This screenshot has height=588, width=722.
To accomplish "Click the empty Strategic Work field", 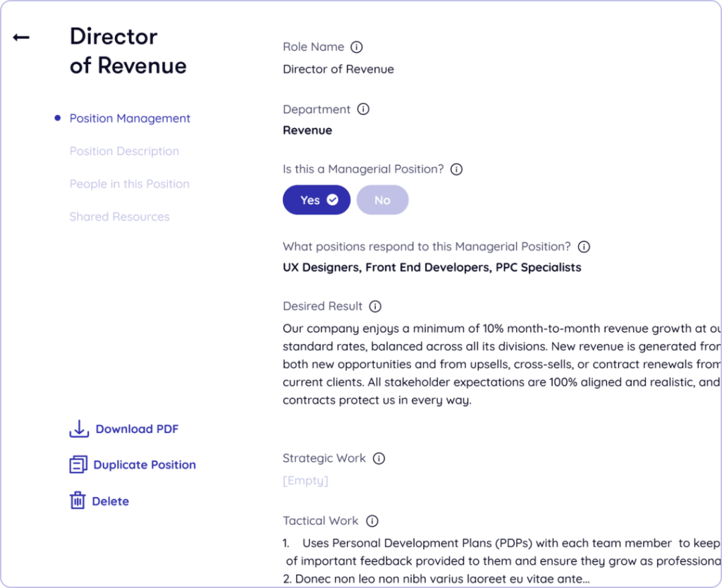I will pyautogui.click(x=305, y=481).
